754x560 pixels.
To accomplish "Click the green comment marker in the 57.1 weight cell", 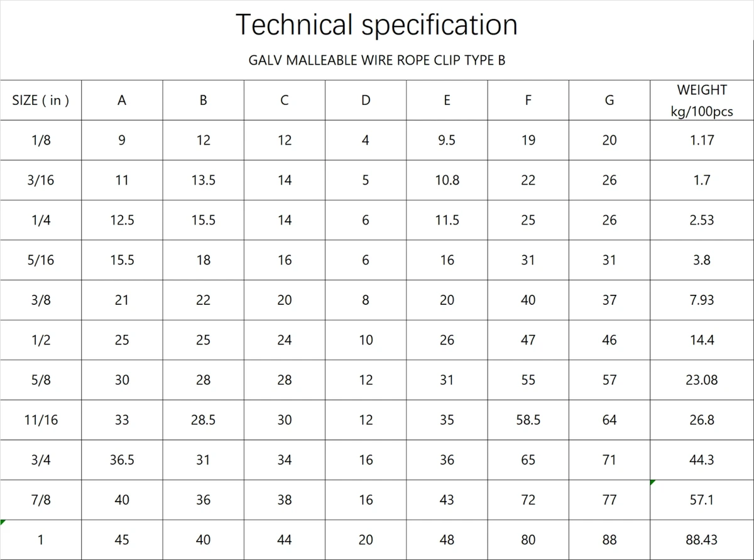I will (653, 482).
